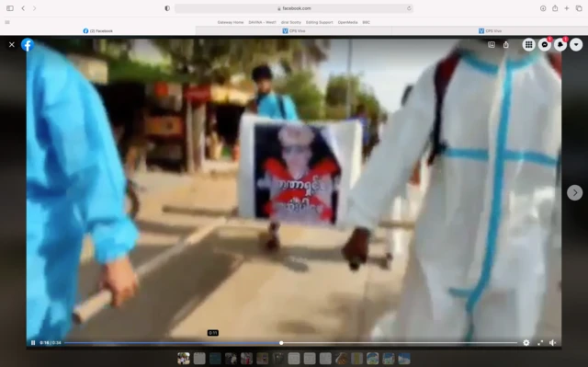The height and width of the screenshot is (367, 588).
Task: Click the unplayed part of video timeline
Action: tap(401, 342)
